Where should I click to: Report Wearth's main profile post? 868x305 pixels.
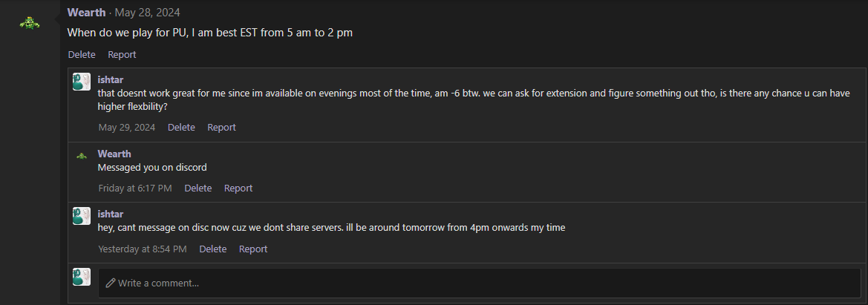click(122, 54)
